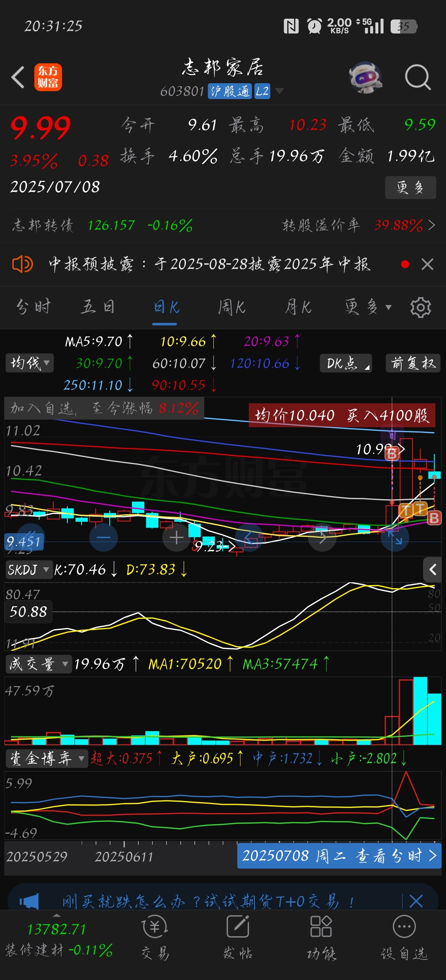
Task: Close the 中报预披露 notice
Action: (427, 264)
